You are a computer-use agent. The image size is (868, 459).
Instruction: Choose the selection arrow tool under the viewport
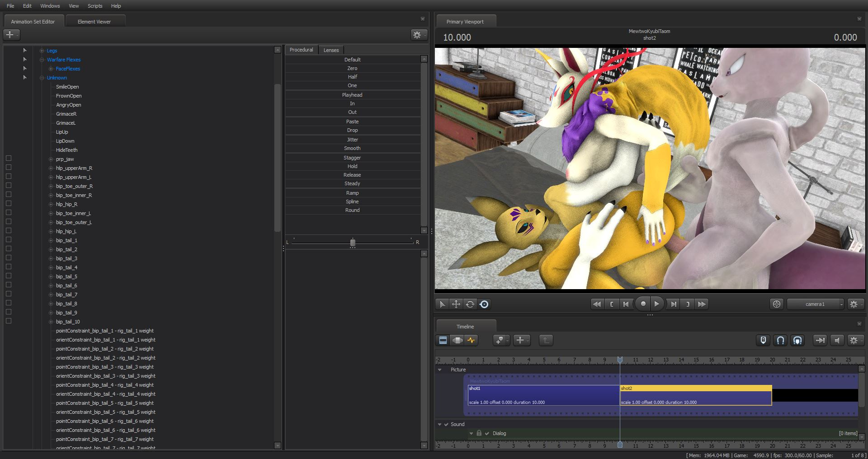coord(442,304)
